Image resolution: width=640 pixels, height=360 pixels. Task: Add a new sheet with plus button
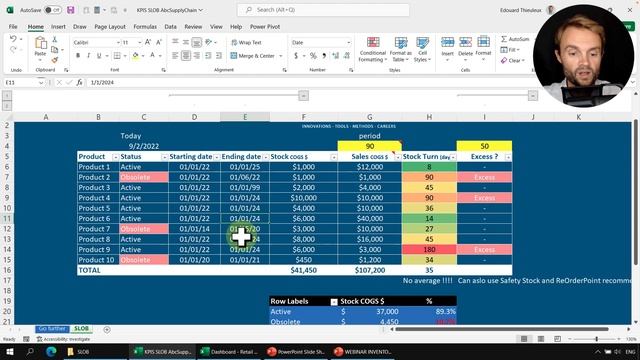107,329
